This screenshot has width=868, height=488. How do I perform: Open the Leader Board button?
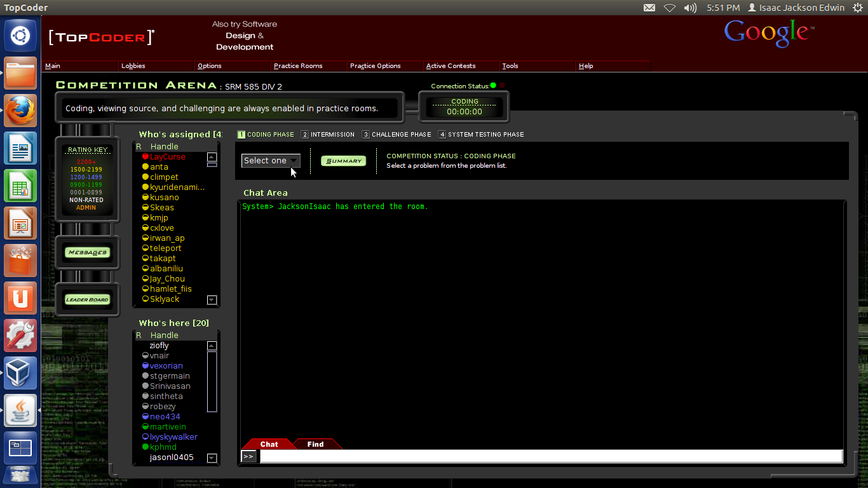87,300
